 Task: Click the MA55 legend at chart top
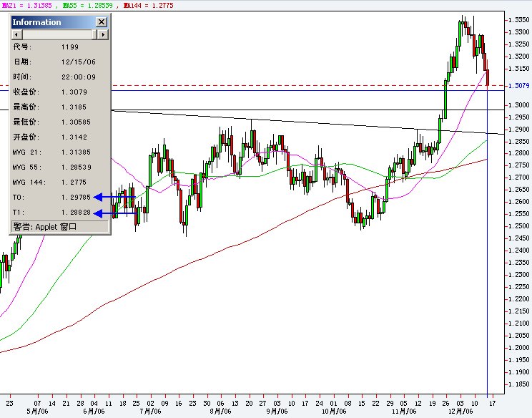tap(87, 6)
